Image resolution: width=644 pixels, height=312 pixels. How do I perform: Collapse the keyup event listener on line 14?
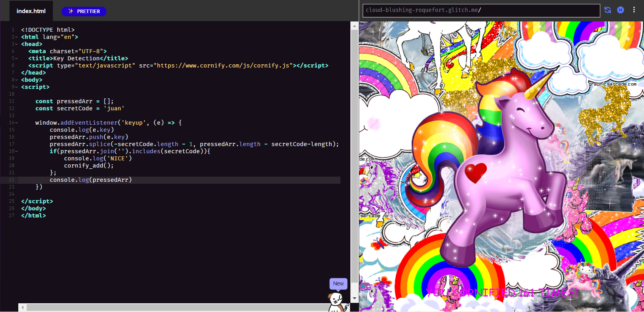17,123
